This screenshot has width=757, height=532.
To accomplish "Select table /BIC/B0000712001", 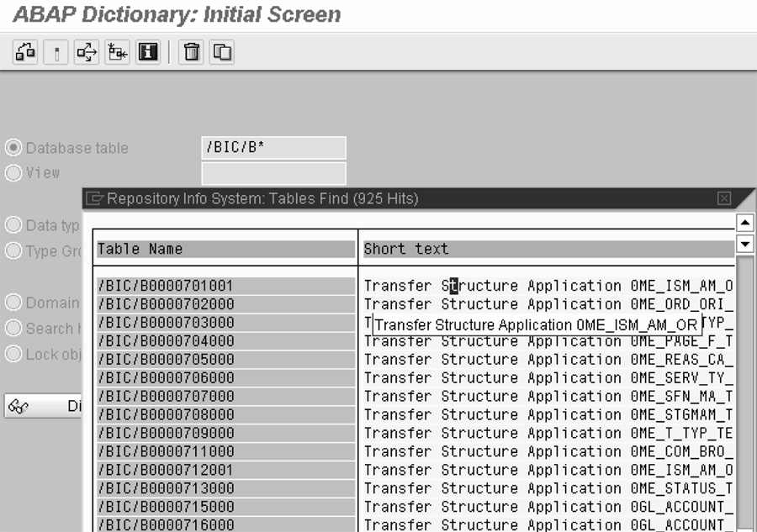I will (226, 470).
